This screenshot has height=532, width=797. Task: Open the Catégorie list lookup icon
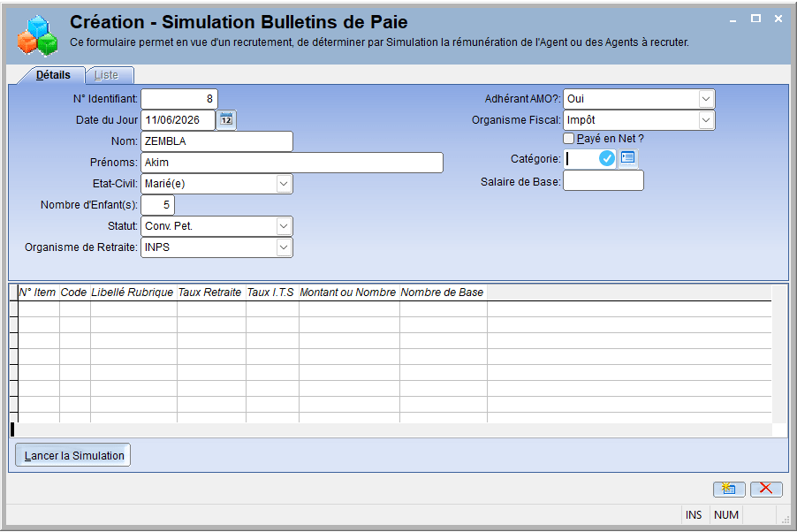(627, 158)
